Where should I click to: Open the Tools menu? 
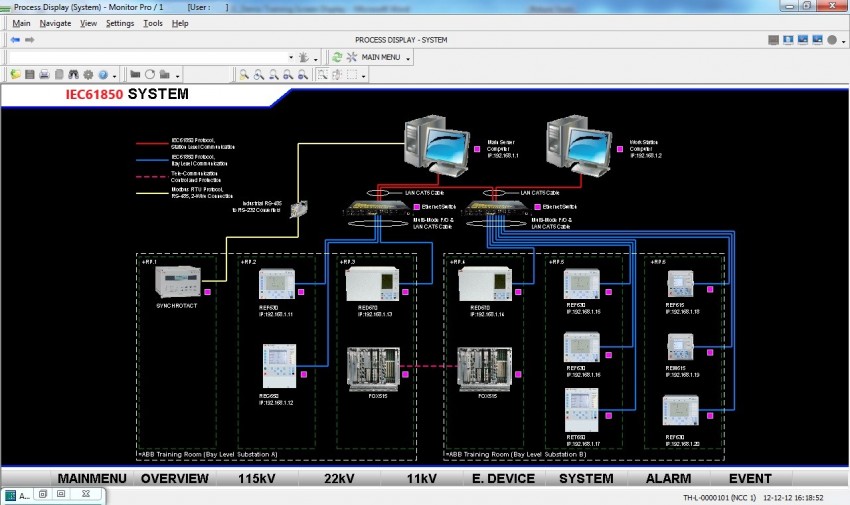point(153,23)
